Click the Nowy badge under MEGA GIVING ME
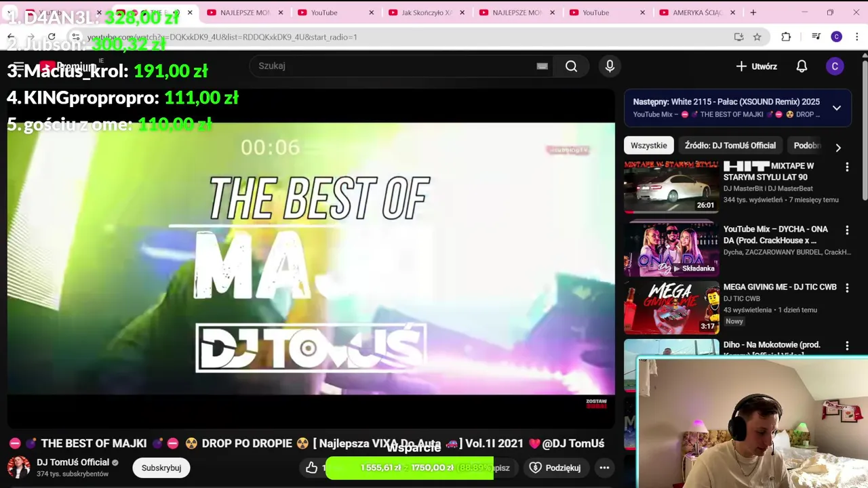The width and height of the screenshot is (868, 488). click(734, 321)
